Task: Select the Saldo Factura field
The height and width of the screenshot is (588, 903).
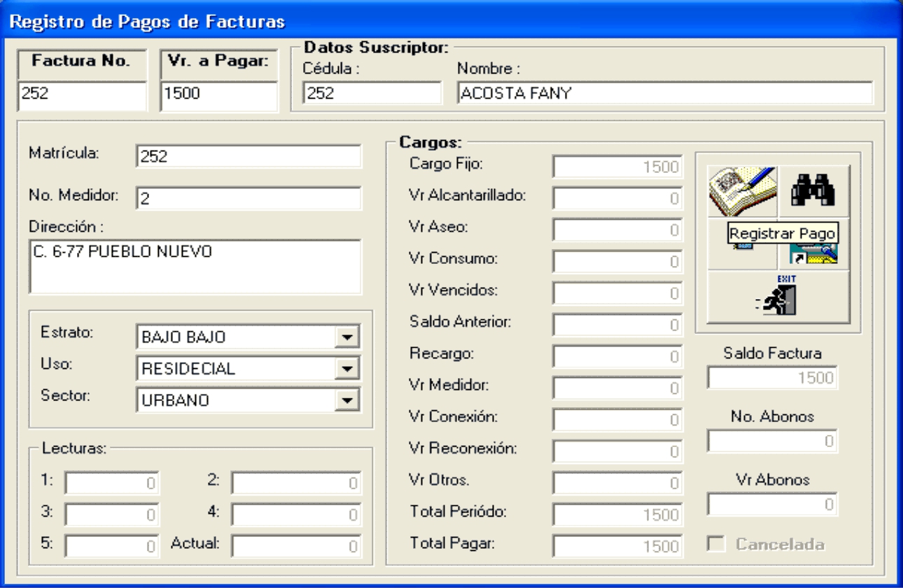Action: click(772, 378)
